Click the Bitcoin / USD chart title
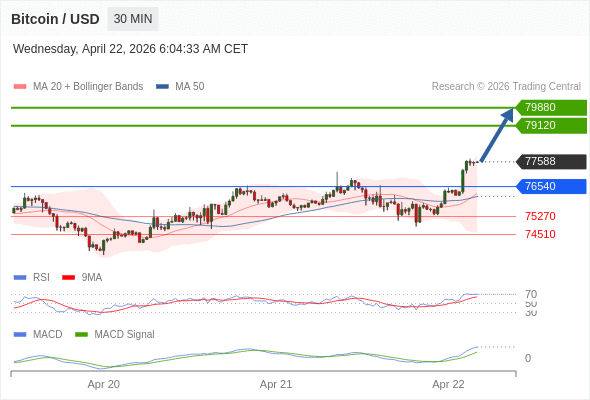 click(x=55, y=19)
